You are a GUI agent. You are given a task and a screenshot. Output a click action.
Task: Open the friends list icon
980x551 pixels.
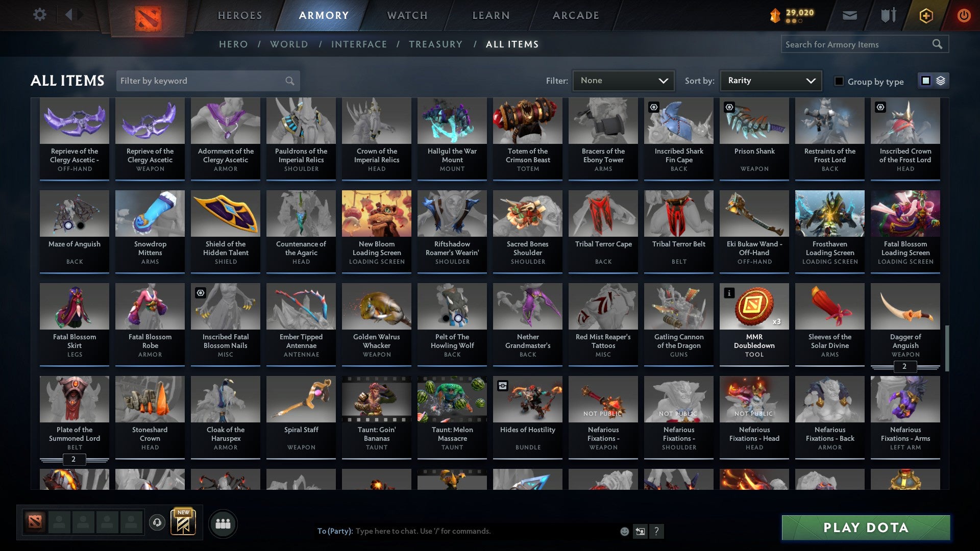click(223, 523)
